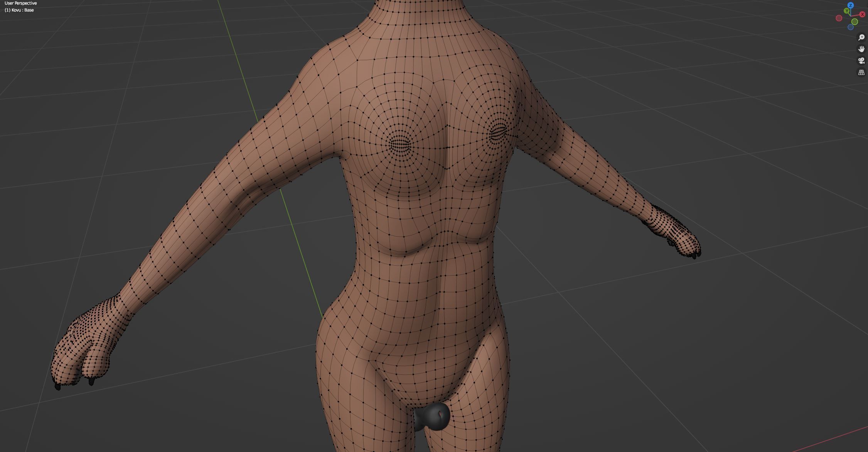Click the green Y axis gizmo handle

point(847,11)
